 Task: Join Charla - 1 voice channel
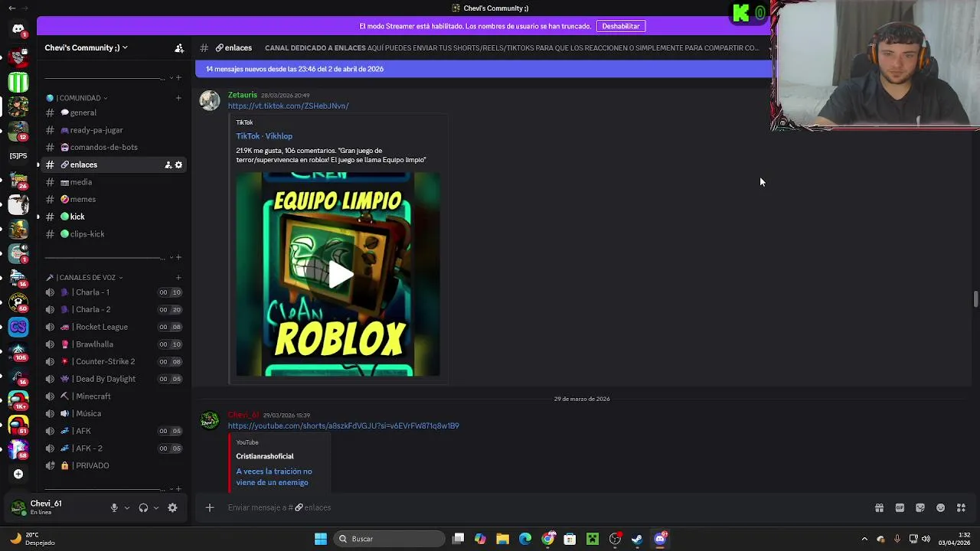pyautogui.click(x=113, y=292)
